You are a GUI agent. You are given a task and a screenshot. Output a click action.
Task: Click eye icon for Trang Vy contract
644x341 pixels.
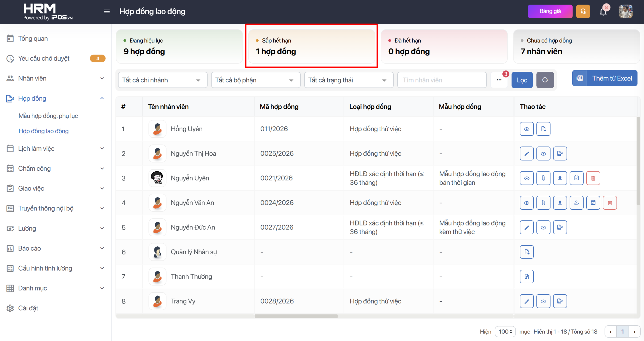point(543,301)
